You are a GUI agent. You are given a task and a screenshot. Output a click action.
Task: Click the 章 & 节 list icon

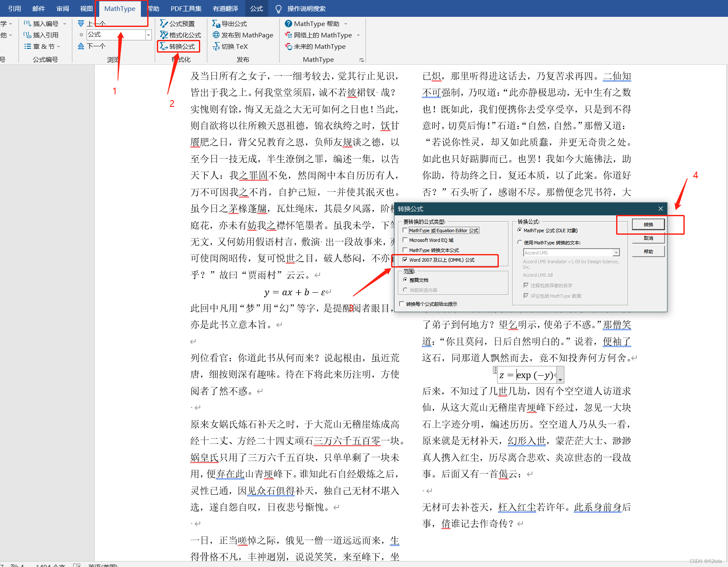[x=27, y=46]
